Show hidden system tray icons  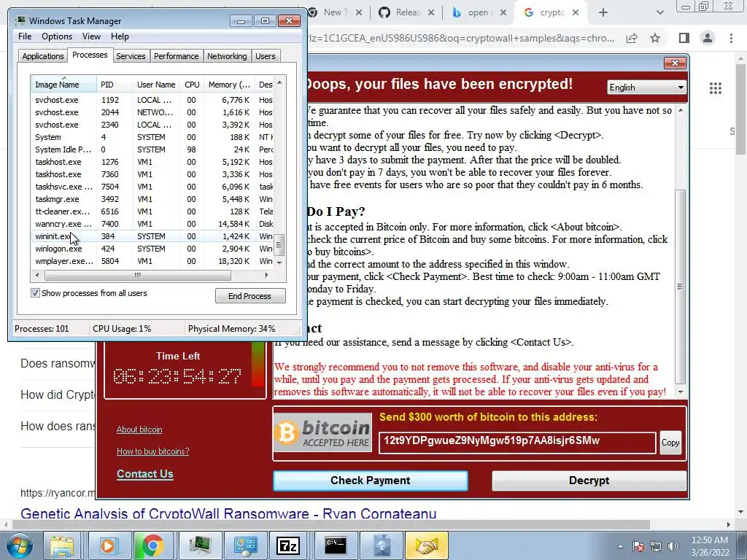(x=620, y=546)
